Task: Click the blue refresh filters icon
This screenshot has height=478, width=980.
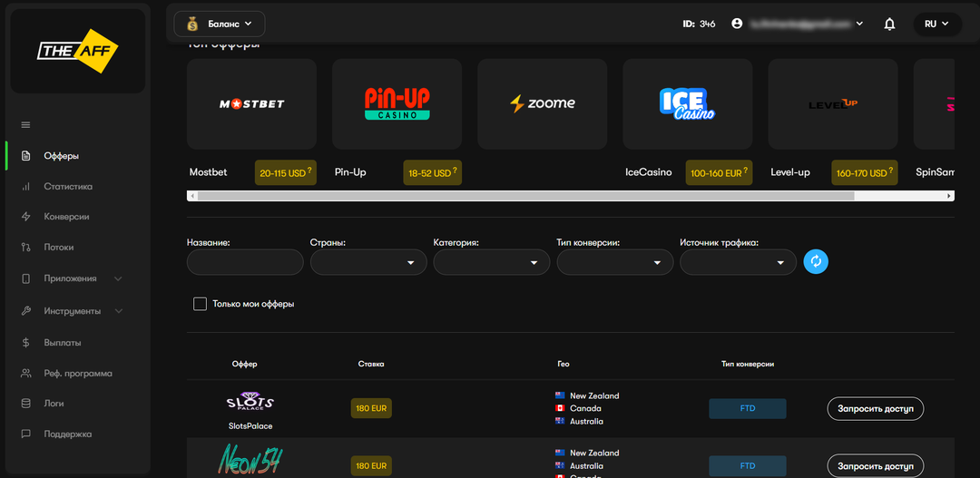Action: pos(816,261)
